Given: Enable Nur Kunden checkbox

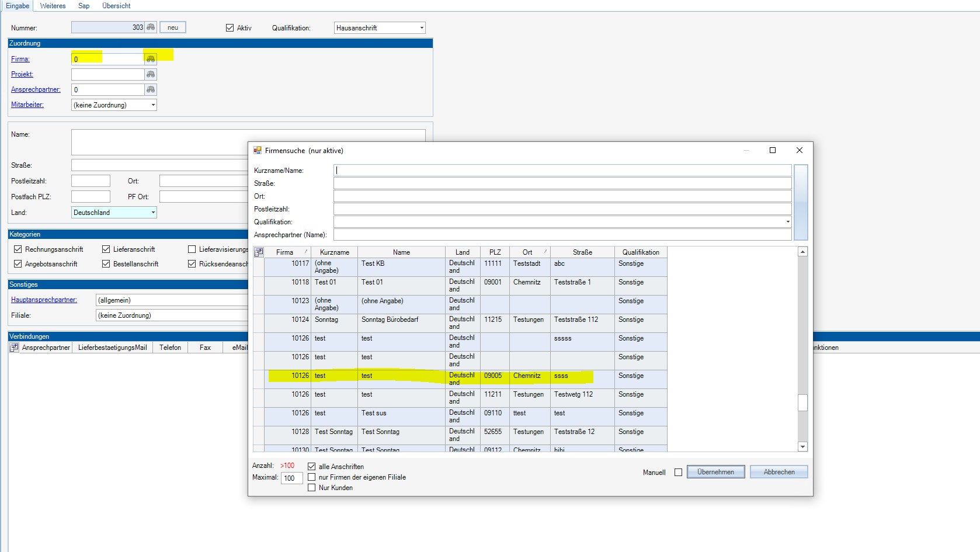Looking at the screenshot, I should (x=312, y=488).
